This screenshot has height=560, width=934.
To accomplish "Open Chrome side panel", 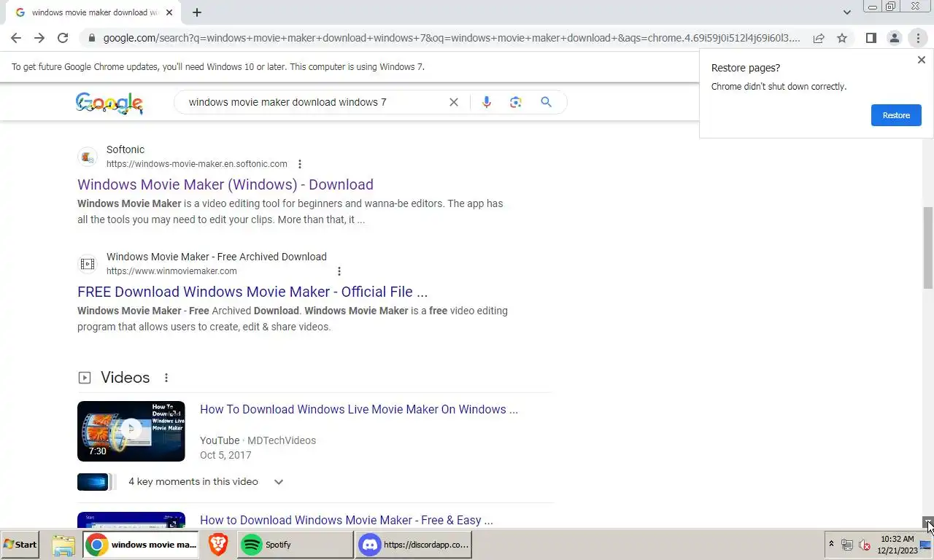I will pyautogui.click(x=871, y=38).
